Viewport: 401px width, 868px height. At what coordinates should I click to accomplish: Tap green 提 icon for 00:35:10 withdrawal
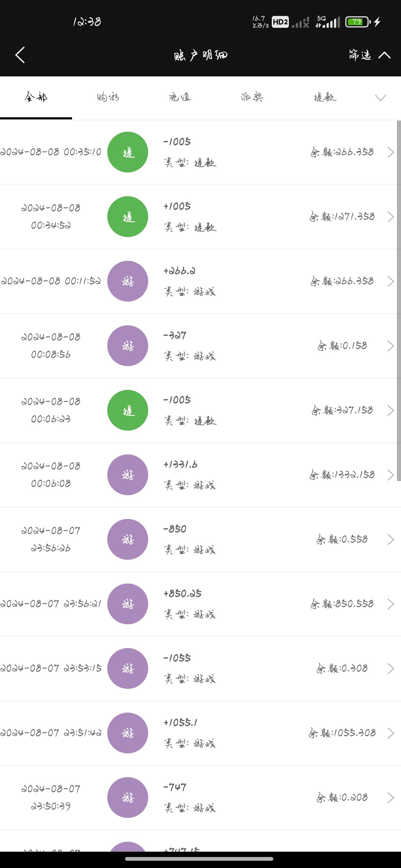click(128, 152)
